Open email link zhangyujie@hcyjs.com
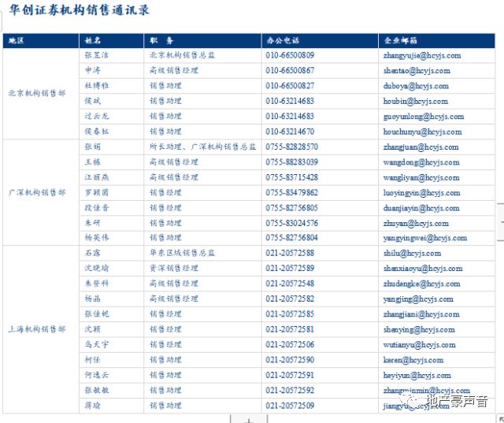This screenshot has width=504, height=423. [x=422, y=56]
